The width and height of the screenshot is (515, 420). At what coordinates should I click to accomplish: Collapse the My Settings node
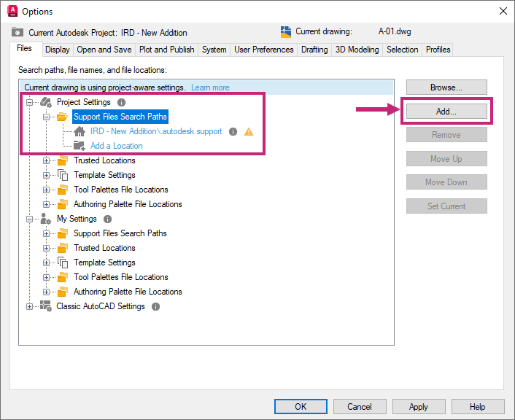tap(30, 219)
